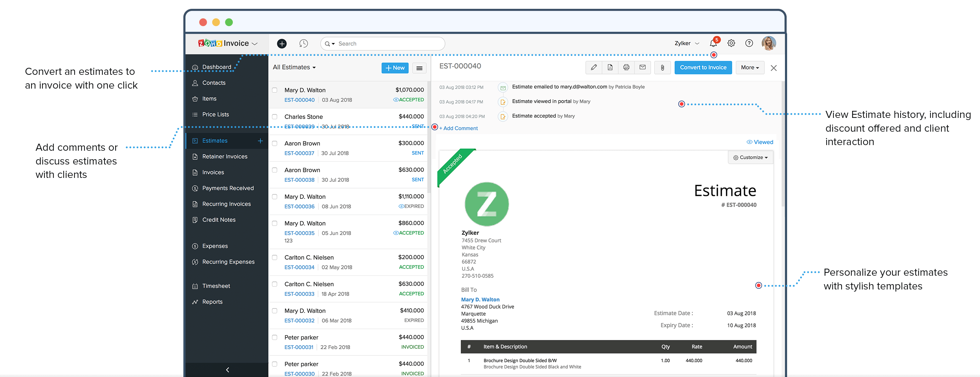The image size is (980, 377).
Task: Download the estimate as PDF
Action: click(x=610, y=68)
